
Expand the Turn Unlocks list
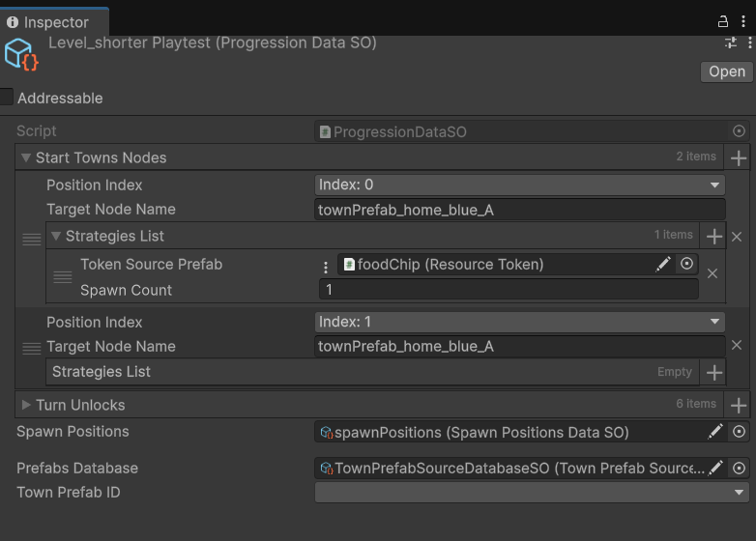click(26, 405)
